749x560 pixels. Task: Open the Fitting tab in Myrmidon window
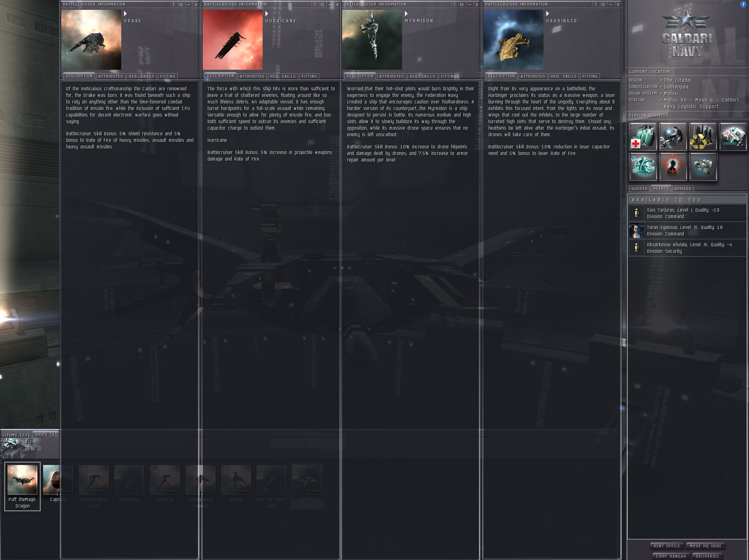448,76
